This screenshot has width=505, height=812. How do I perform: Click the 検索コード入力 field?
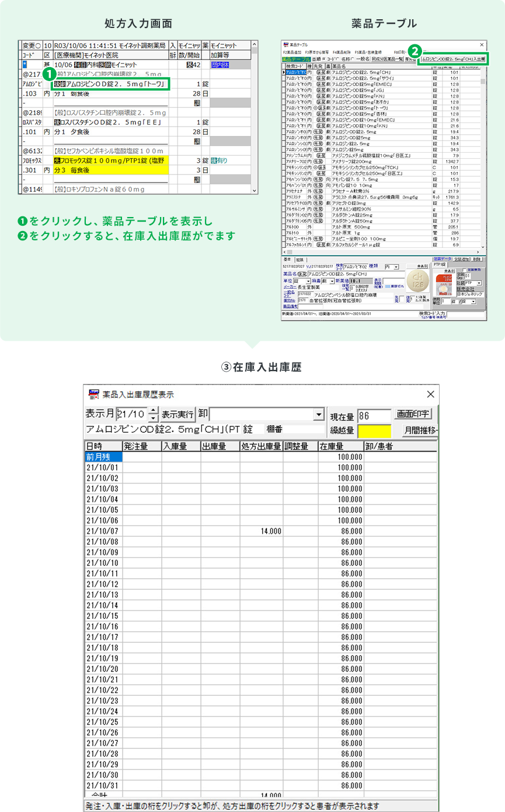click(465, 314)
